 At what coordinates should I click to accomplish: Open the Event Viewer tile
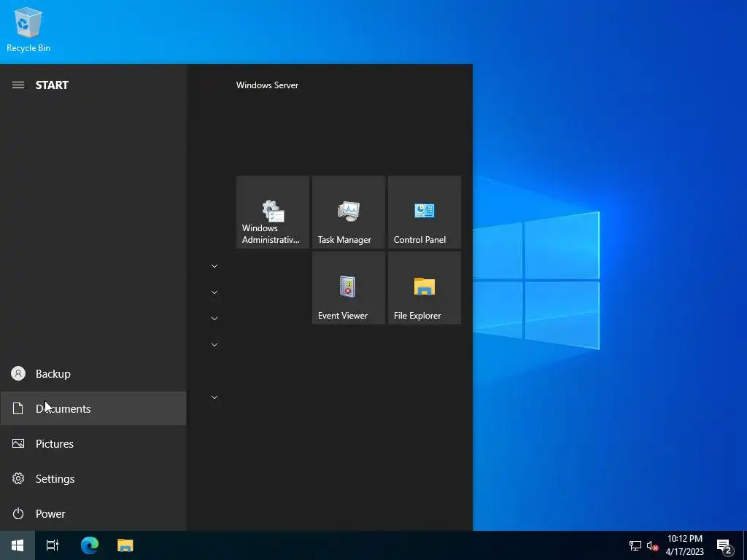(x=348, y=288)
